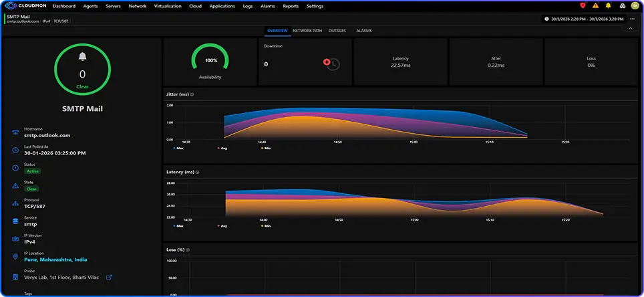Click the Loss 0% card

tap(591, 62)
